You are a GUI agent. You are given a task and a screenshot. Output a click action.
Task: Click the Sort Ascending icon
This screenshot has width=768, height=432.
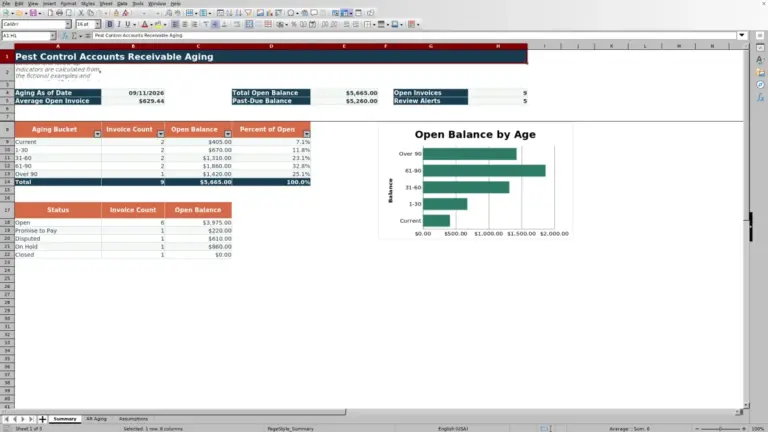[229, 13]
